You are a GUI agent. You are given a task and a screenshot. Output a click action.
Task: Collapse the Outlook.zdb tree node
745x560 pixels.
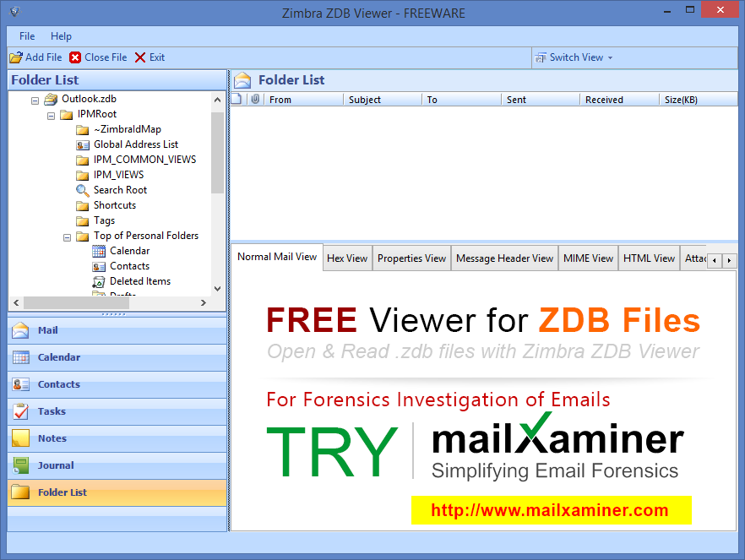coord(35,101)
